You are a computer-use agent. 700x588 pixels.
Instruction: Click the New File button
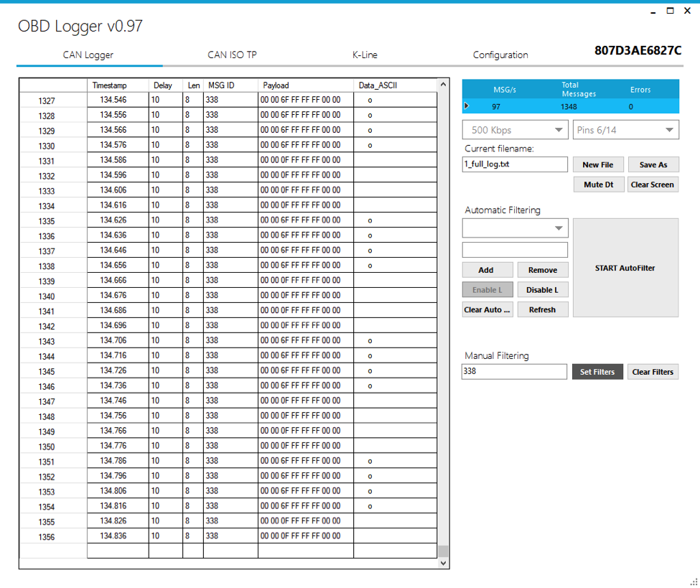pyautogui.click(x=598, y=164)
